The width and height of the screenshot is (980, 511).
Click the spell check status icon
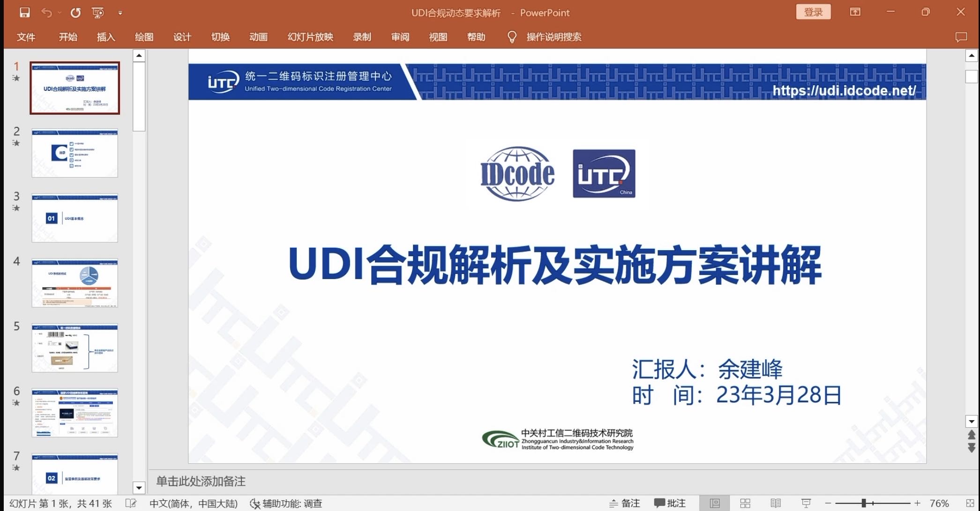[131, 504]
